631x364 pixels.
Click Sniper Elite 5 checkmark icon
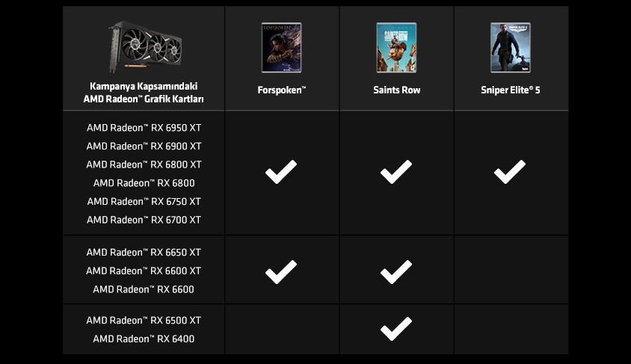509,172
